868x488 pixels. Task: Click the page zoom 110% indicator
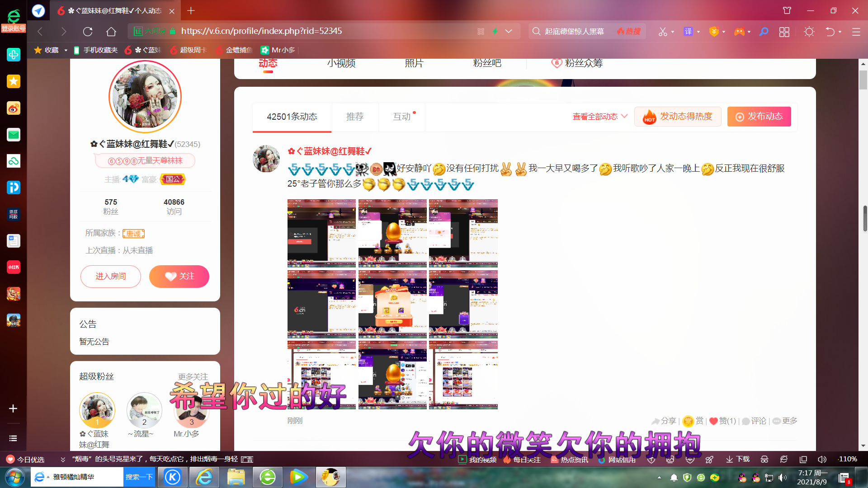(848, 459)
